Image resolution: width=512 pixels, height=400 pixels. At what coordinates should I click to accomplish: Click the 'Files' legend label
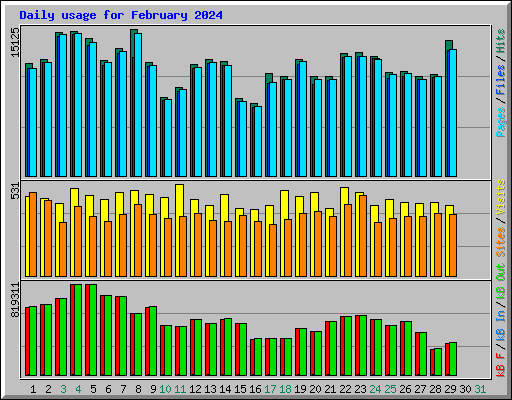point(501,80)
